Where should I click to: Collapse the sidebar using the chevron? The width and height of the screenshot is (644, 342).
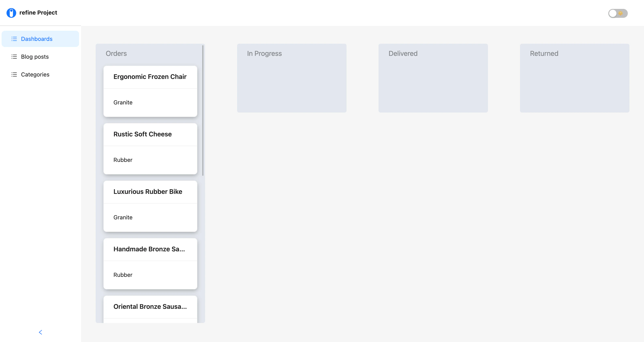click(40, 332)
